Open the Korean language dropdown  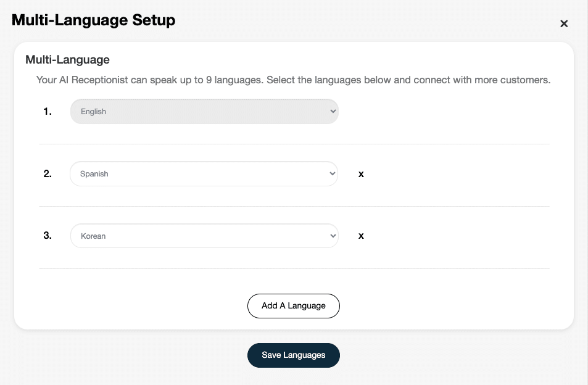204,236
